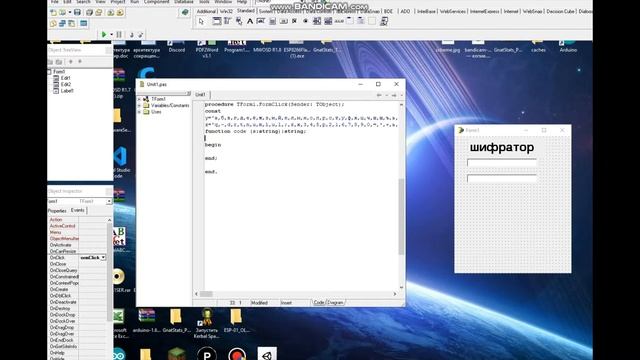
Task: Select the PopupMenu component in palette
Action: pyautogui.click(x=239, y=21)
